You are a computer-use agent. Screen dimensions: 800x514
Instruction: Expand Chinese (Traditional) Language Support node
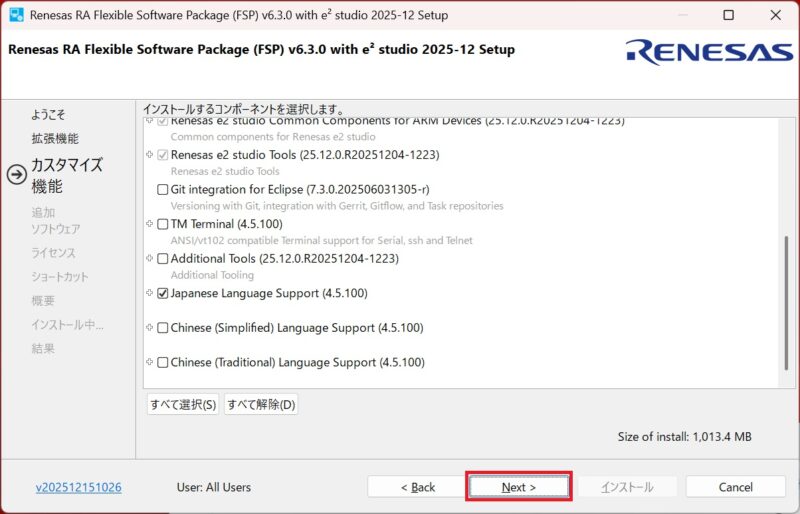(149, 362)
